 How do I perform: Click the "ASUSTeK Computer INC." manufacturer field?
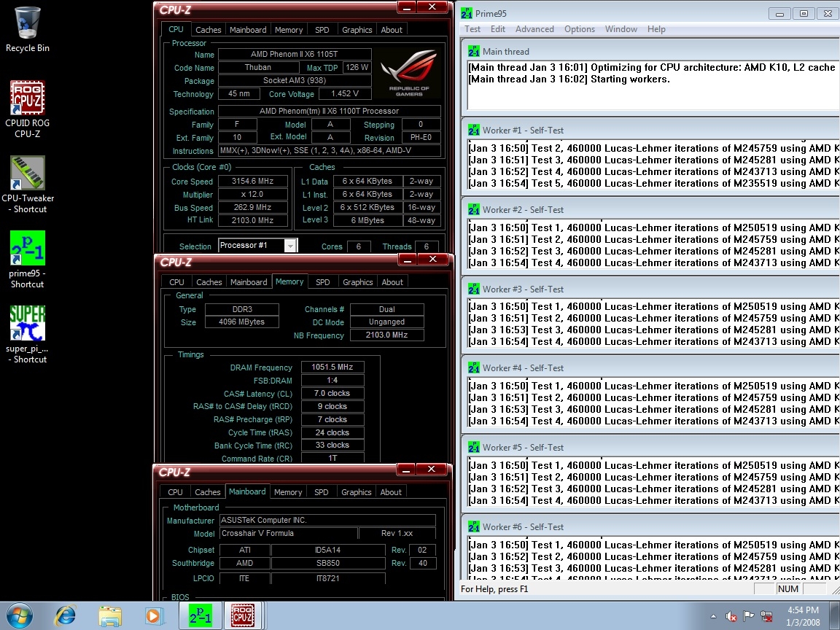pyautogui.click(x=328, y=520)
